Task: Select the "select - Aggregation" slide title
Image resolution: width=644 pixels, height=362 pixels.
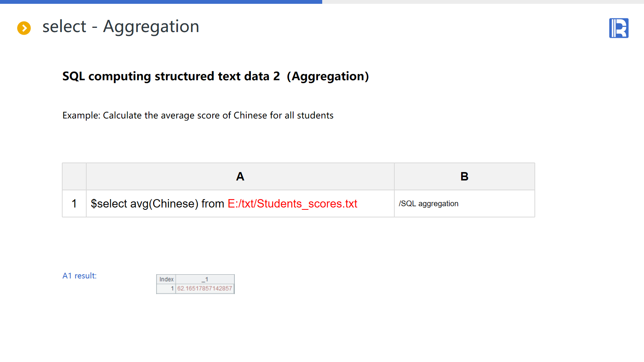Action: point(121,27)
